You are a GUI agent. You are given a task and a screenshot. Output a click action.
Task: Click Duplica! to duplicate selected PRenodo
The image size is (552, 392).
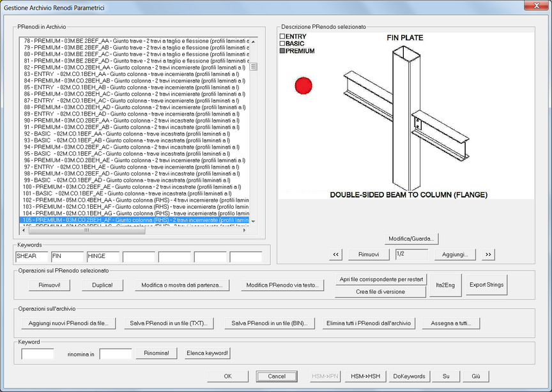click(102, 285)
